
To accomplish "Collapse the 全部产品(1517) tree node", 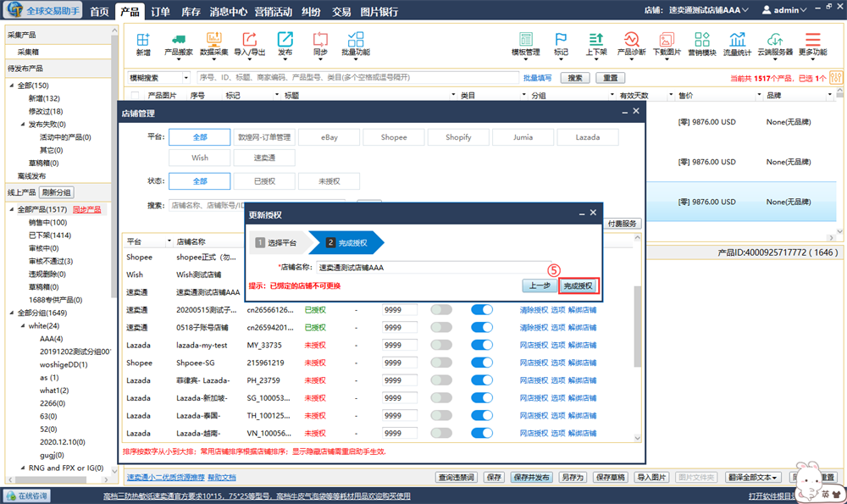I will coord(11,209).
